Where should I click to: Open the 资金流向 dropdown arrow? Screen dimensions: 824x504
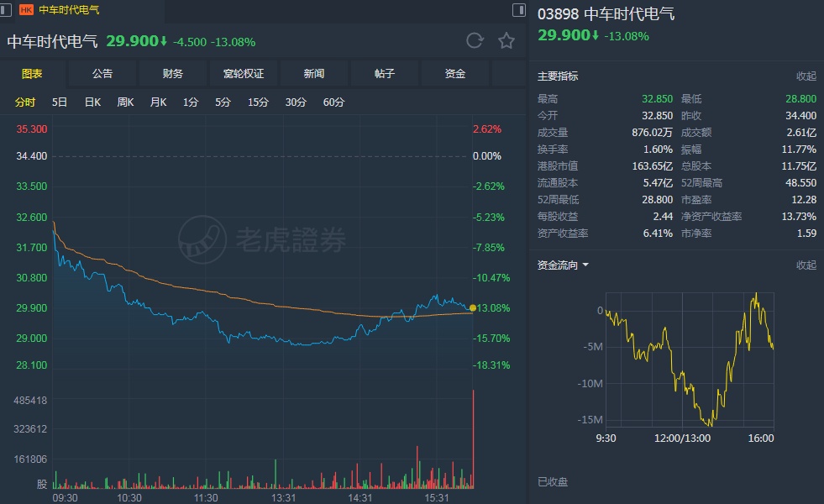[x=585, y=265]
